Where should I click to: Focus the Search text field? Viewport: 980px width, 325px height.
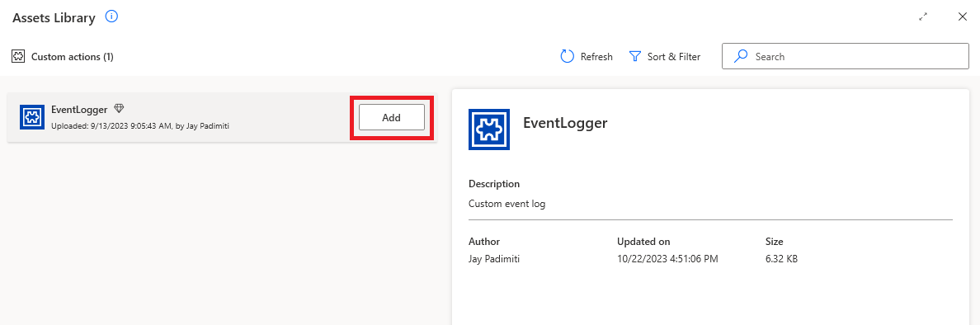[x=846, y=56]
